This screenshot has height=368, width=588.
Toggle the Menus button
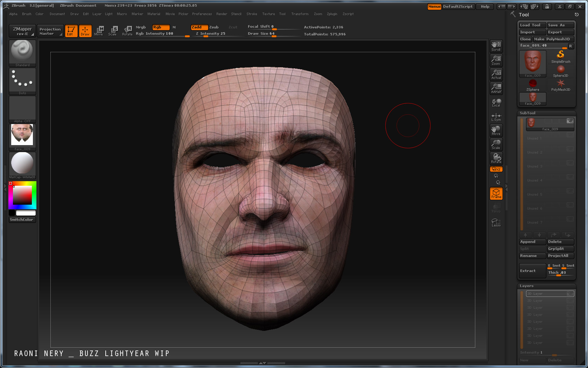tap(434, 7)
